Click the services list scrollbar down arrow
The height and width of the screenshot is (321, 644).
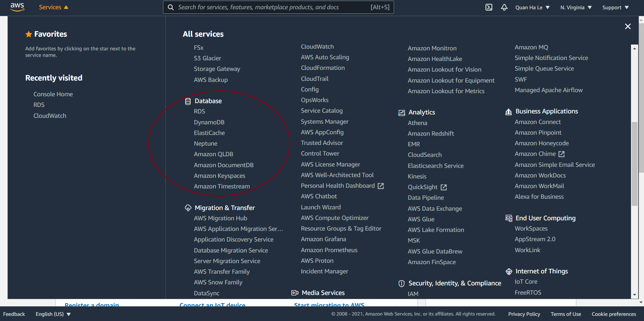(634, 295)
